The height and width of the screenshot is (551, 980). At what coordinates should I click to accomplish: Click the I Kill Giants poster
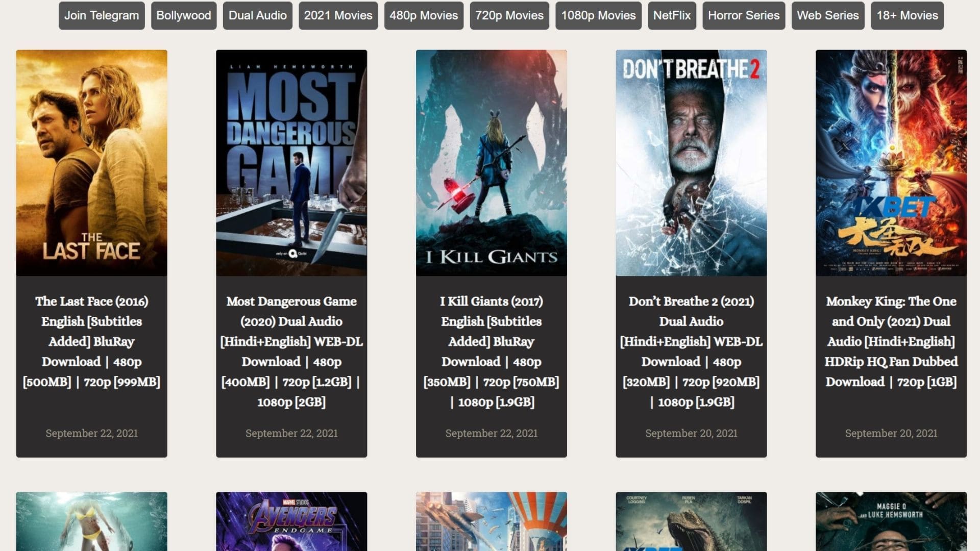click(x=492, y=163)
